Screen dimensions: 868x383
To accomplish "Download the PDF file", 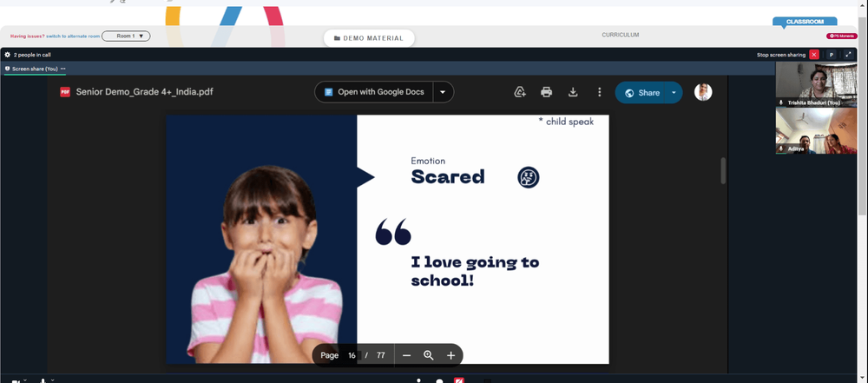I will [x=573, y=92].
